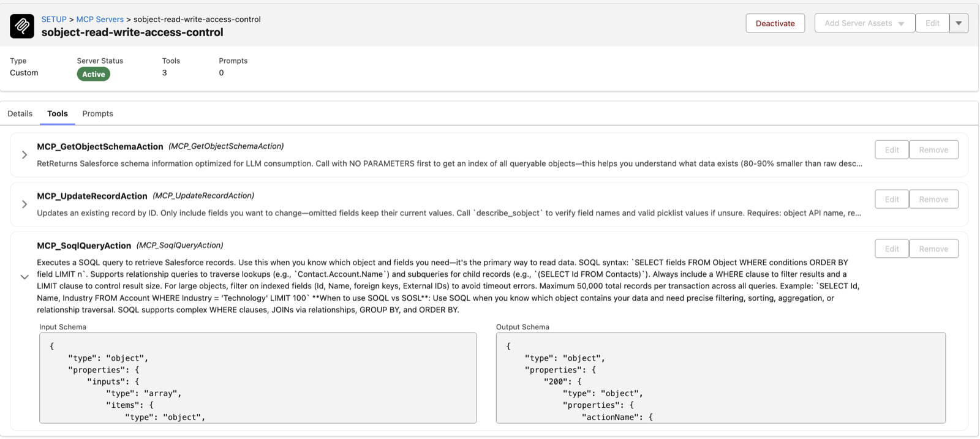
Task: Remove the MCP_SoqlQueryAction tool
Action: pos(933,249)
